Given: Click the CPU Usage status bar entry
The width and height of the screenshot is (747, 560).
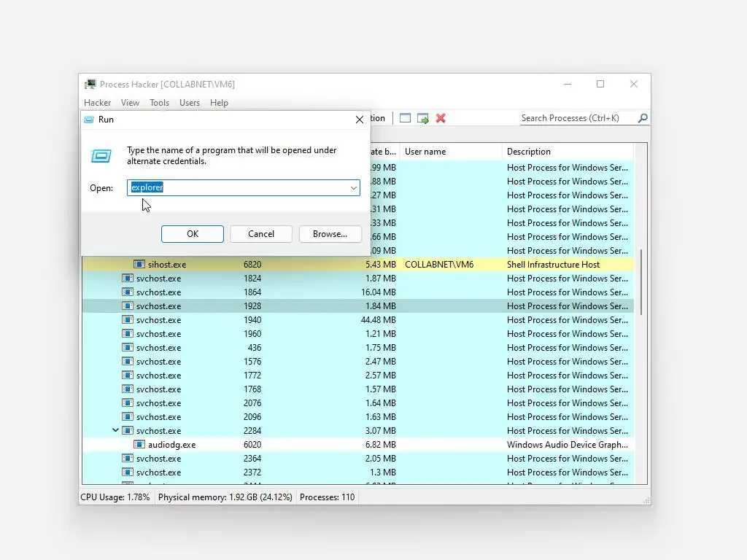Looking at the screenshot, I should (x=115, y=497).
